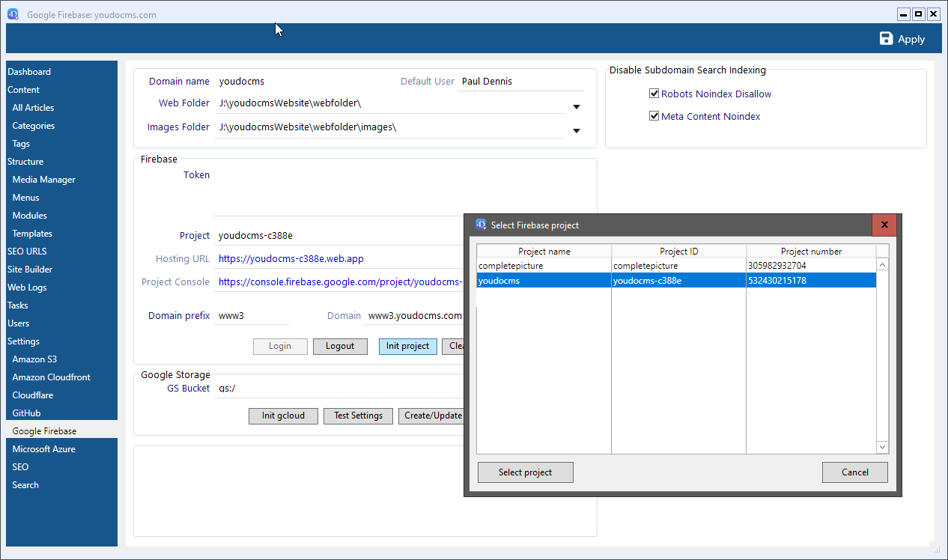948x560 pixels.
Task: Open Amazon S3 settings
Action: pos(34,359)
